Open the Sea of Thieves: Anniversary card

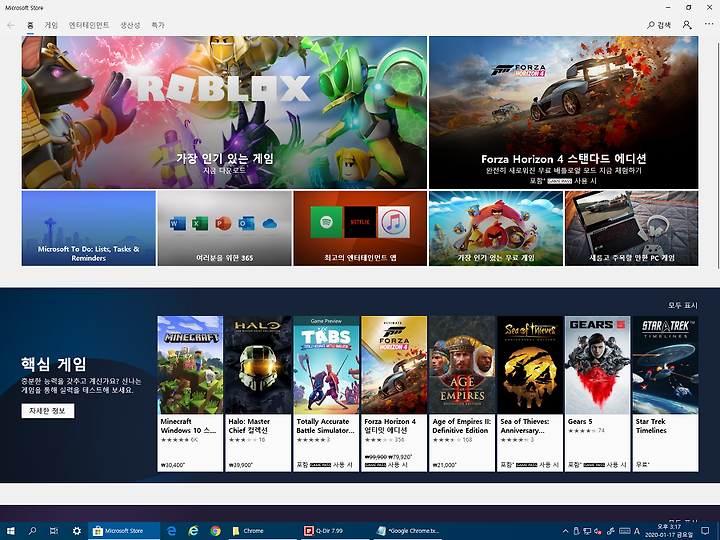pyautogui.click(x=530, y=394)
